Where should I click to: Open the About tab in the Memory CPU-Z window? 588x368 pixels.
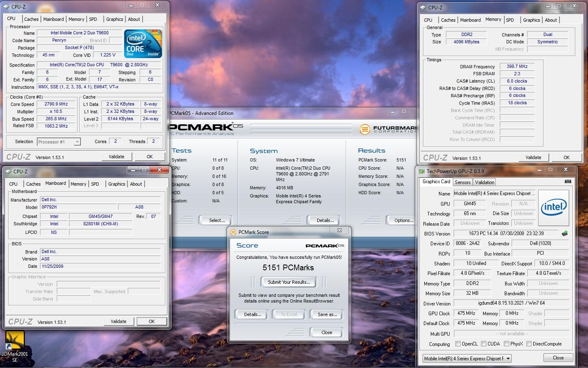click(x=551, y=20)
